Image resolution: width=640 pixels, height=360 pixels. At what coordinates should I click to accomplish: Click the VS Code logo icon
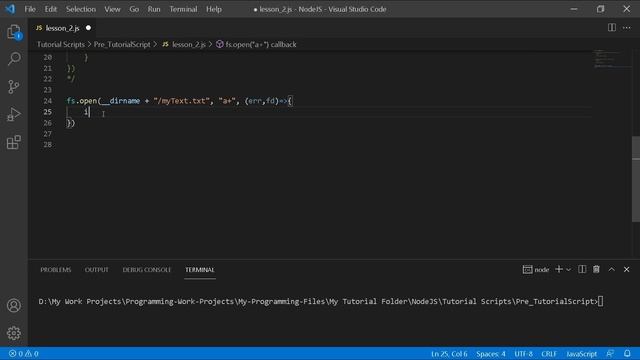click(x=10, y=9)
